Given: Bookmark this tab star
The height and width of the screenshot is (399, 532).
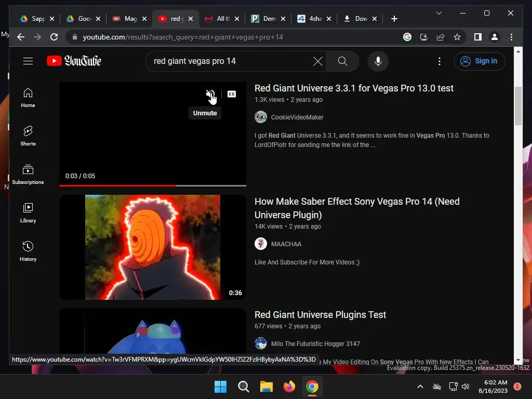Looking at the screenshot, I should [457, 37].
